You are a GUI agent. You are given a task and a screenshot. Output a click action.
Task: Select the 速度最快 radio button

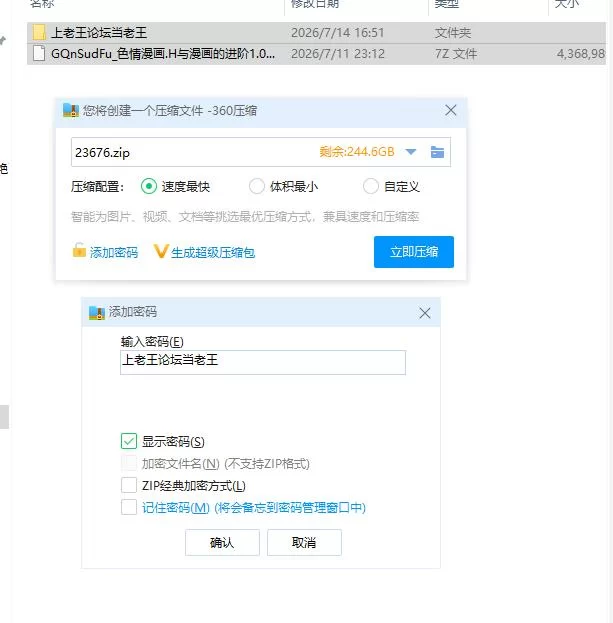149,186
